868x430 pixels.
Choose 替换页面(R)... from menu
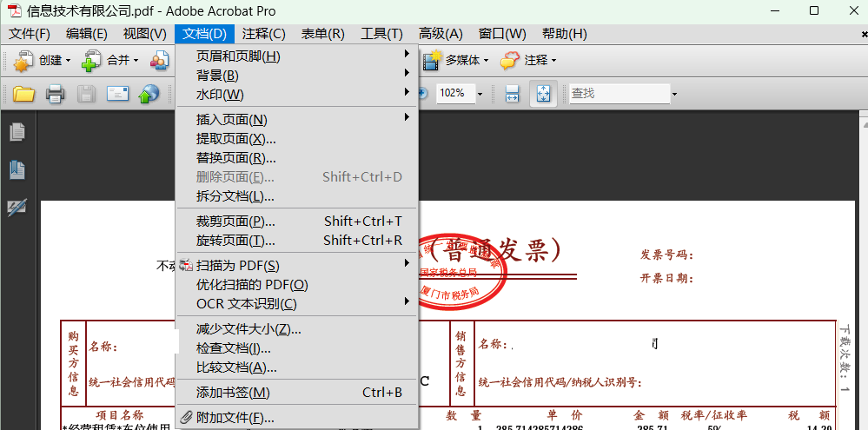pyautogui.click(x=296, y=158)
